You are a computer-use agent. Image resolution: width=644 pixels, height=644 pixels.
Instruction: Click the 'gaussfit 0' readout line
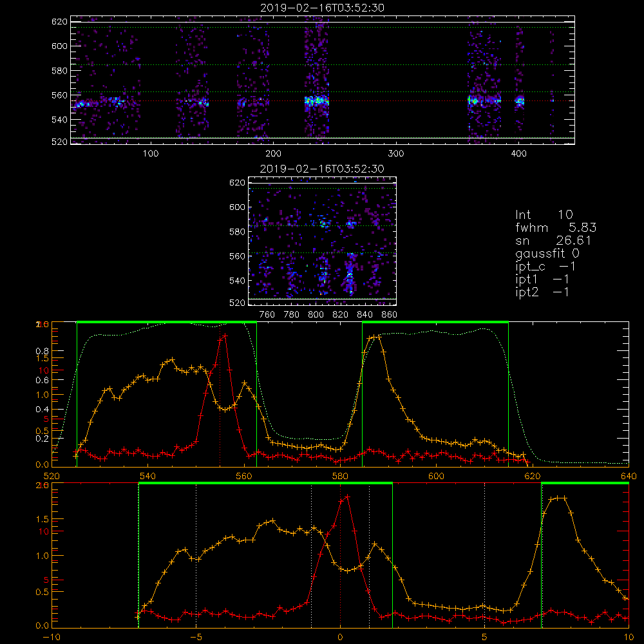(x=547, y=253)
